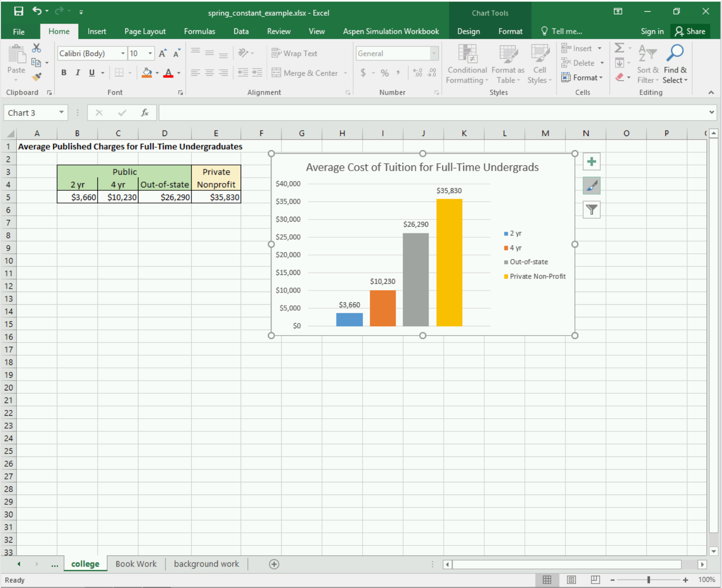Open the chart Design tab

tap(469, 31)
